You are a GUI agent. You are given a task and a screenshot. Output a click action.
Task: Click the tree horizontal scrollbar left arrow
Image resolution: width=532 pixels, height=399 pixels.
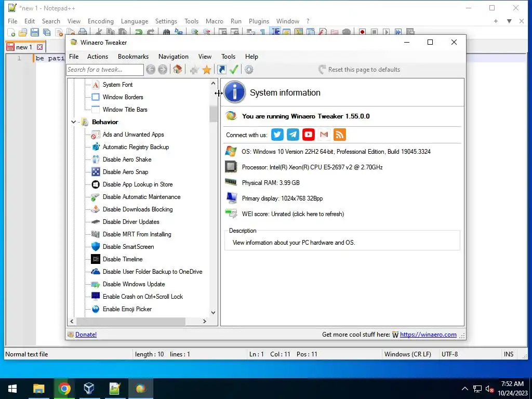(x=72, y=321)
